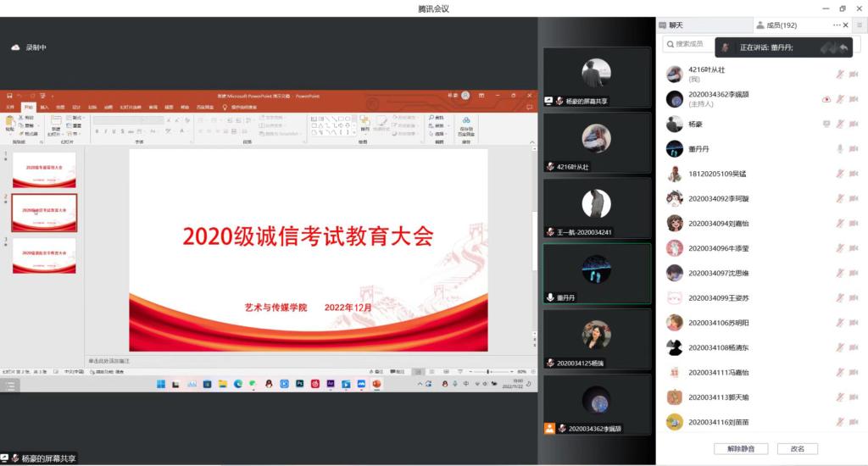This screenshot has width=868, height=466.
Task: Click the screen share icon beside 杨豪
Action: [826, 124]
